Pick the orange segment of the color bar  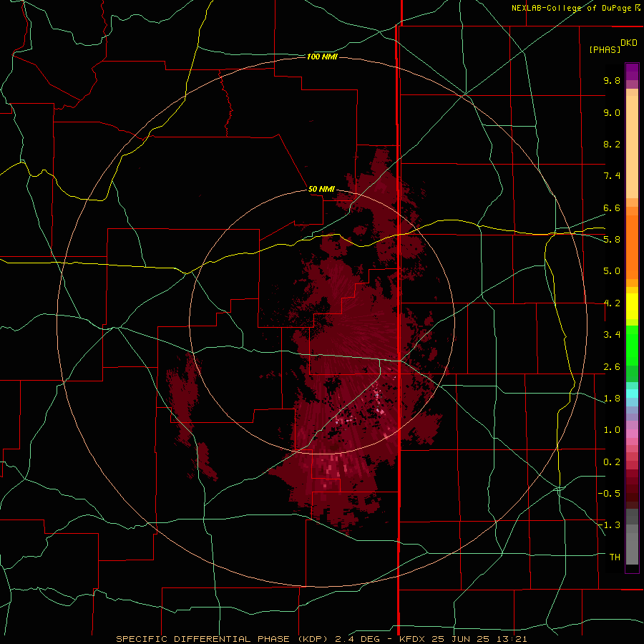coord(632,248)
